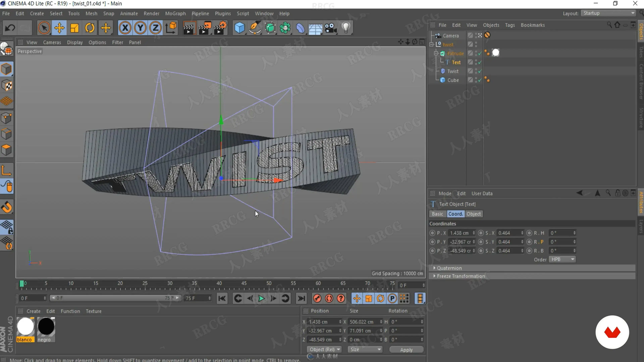Open the MoGraph menu
The height and width of the screenshot is (362, 644).
(175, 13)
